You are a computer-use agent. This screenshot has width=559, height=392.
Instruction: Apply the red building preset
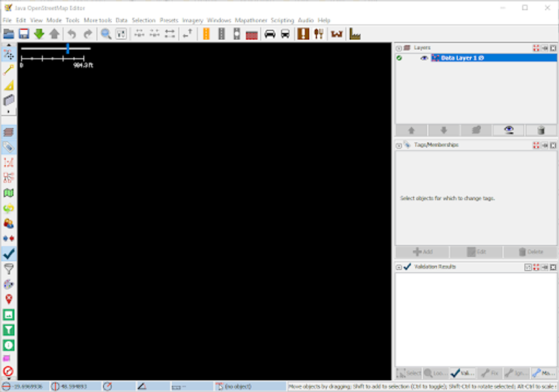tap(252, 35)
